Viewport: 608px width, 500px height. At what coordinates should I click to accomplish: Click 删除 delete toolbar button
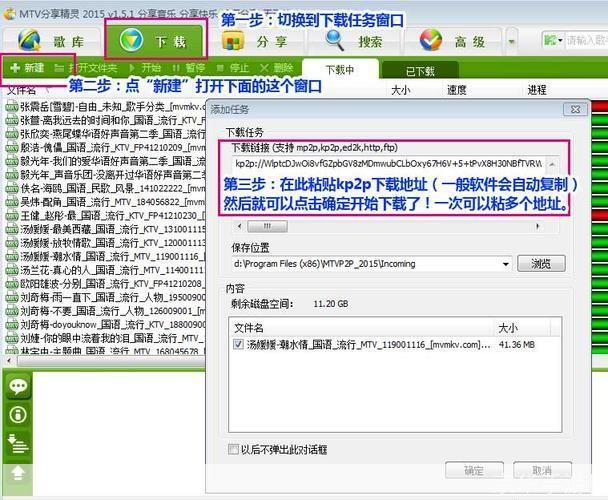[x=277, y=68]
